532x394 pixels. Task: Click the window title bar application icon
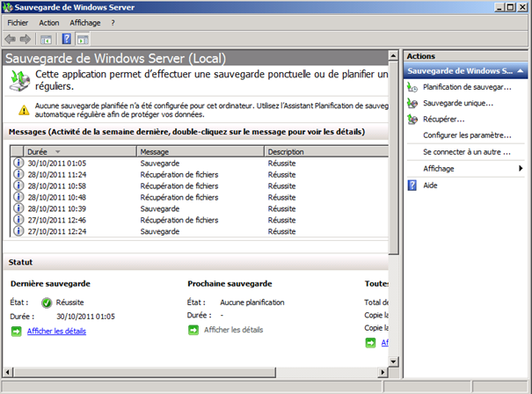point(7,7)
